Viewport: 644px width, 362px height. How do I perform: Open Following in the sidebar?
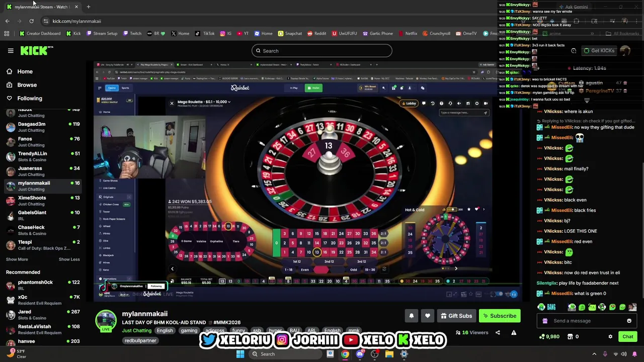coord(30,99)
